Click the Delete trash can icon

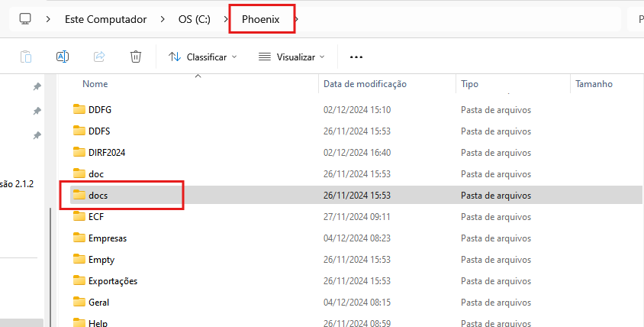pos(136,57)
